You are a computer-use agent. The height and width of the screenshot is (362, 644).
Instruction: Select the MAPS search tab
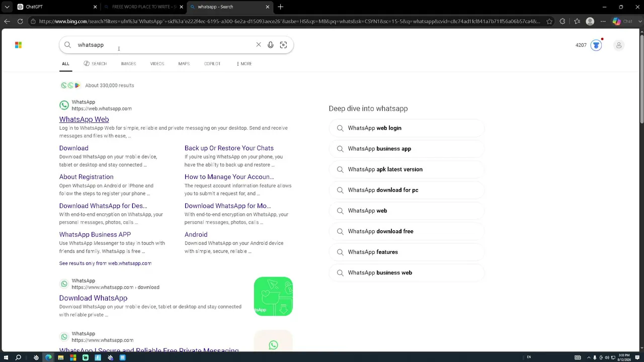point(184,64)
